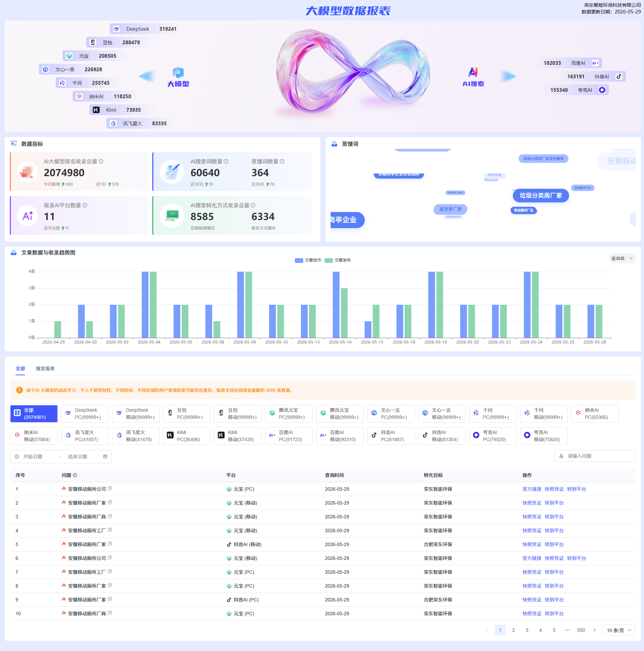Click the 抖音AI TikTok logo beside 163191
The height and width of the screenshot is (651, 644).
point(619,77)
